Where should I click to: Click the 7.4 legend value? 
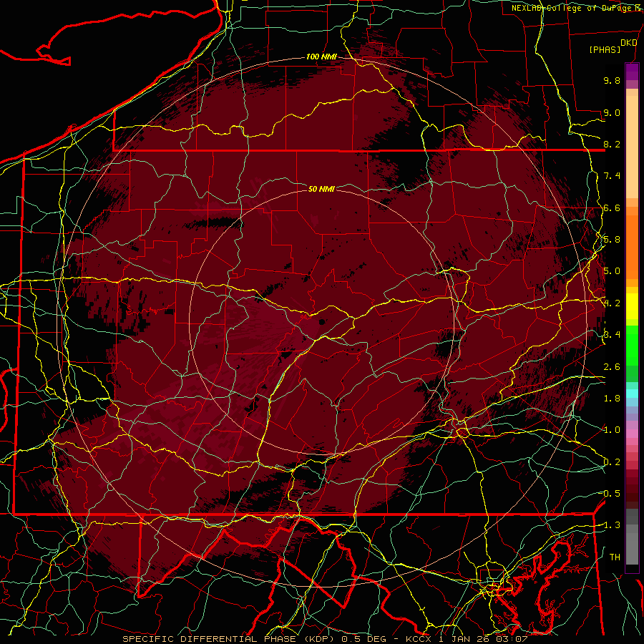(x=612, y=176)
